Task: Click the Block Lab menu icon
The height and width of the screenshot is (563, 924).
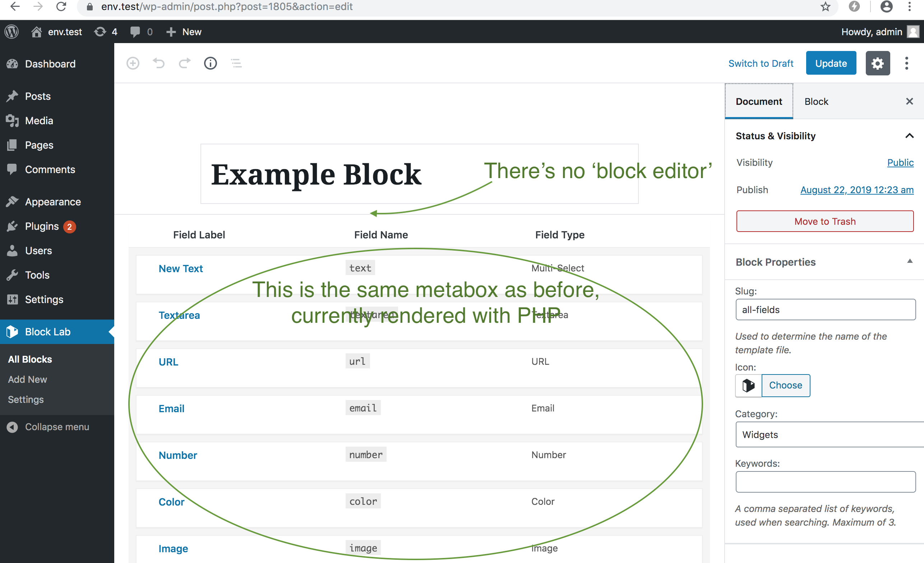Action: (x=13, y=331)
